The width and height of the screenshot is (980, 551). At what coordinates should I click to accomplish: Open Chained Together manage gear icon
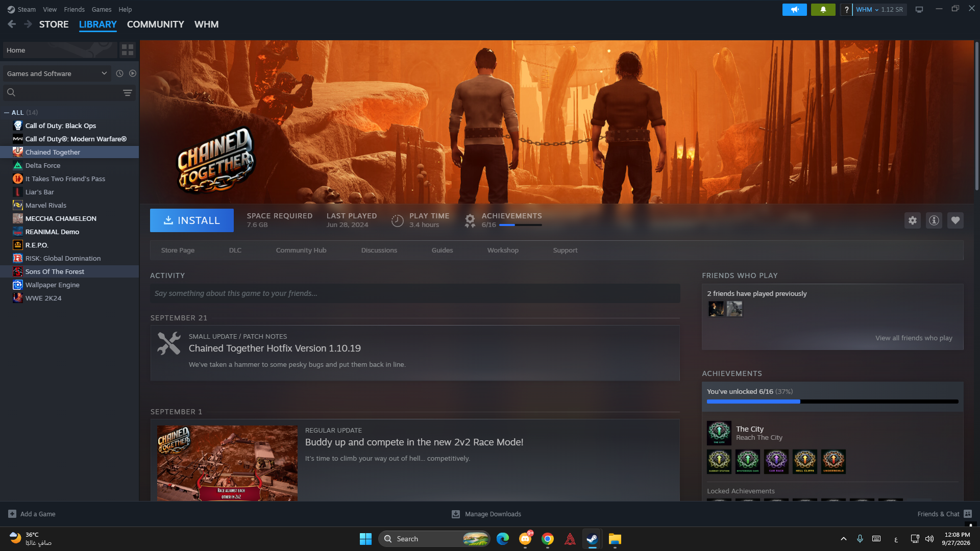coord(913,220)
